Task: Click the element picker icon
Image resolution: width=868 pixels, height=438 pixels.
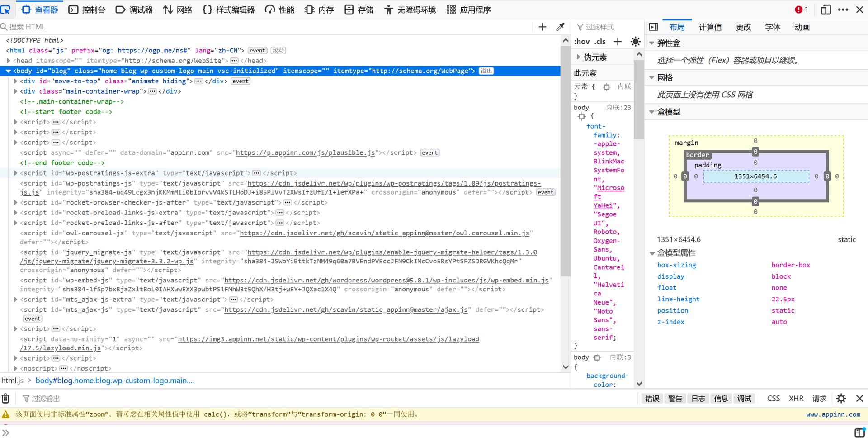Action: [6, 10]
